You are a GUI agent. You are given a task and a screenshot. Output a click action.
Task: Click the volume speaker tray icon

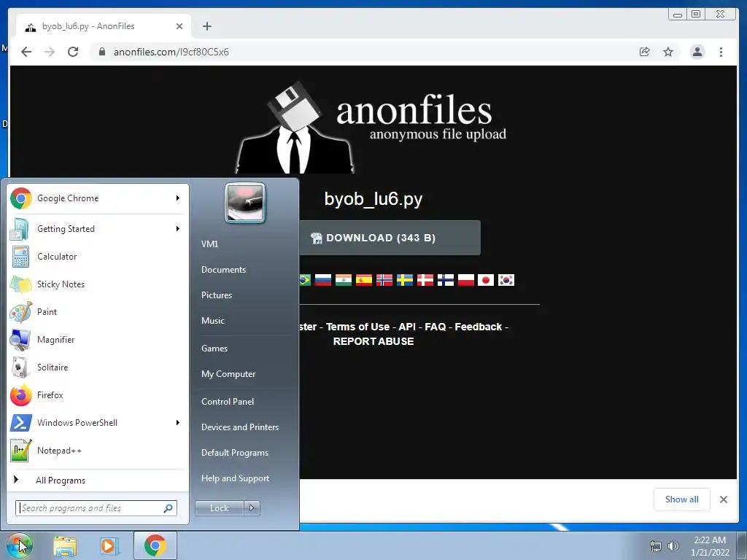click(x=673, y=546)
